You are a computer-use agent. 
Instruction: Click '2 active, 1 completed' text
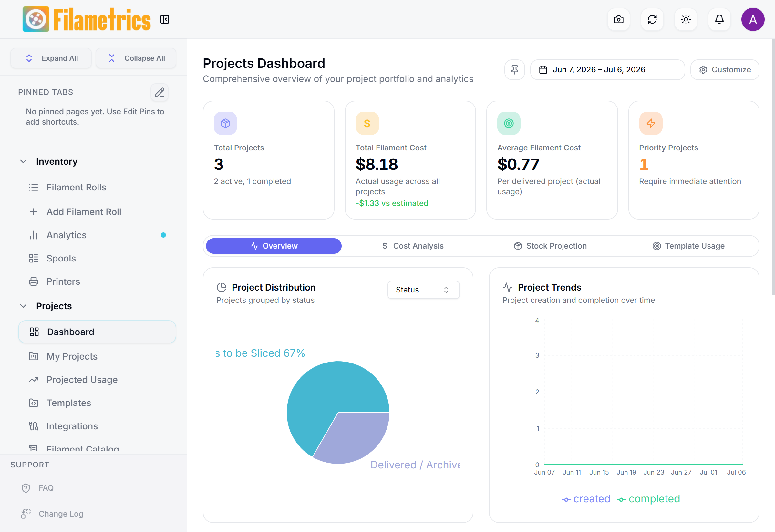point(253,181)
